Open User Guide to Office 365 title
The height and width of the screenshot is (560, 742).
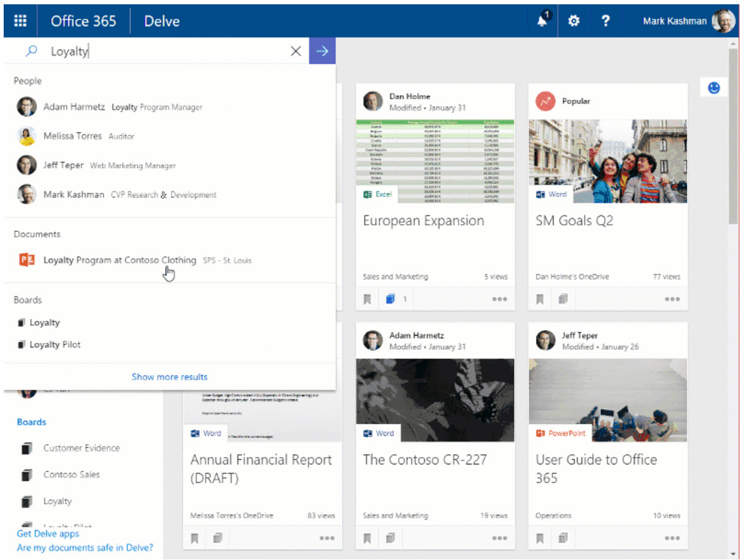coord(597,469)
